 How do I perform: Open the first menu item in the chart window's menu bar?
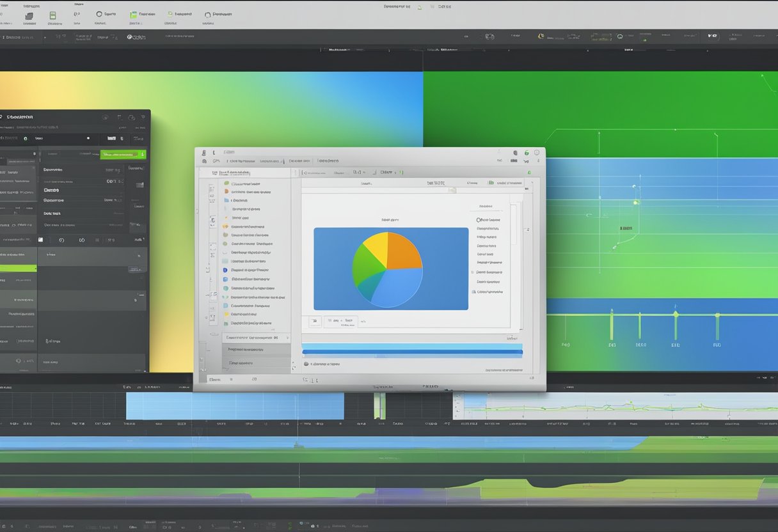216,161
